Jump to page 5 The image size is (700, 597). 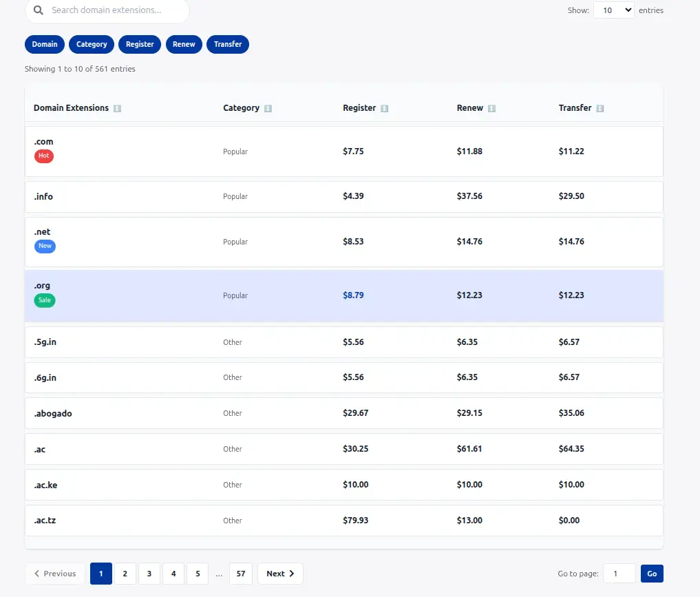[x=198, y=574]
